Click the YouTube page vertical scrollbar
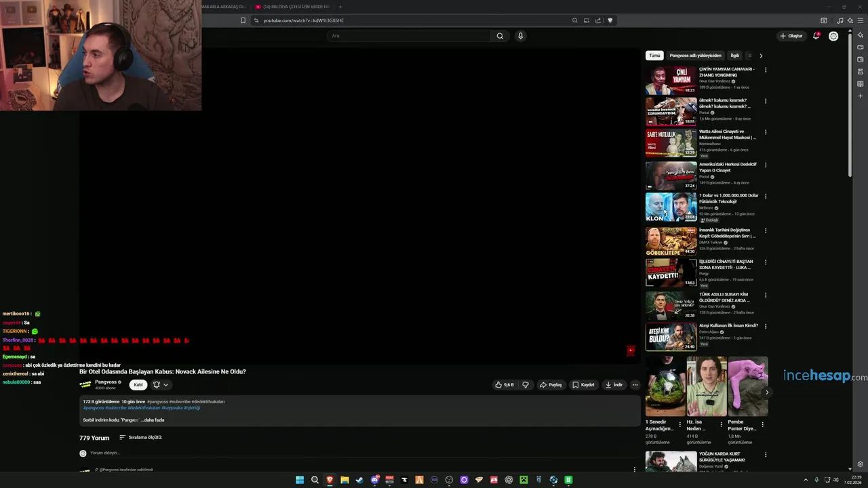The image size is (868, 488). tap(850, 104)
